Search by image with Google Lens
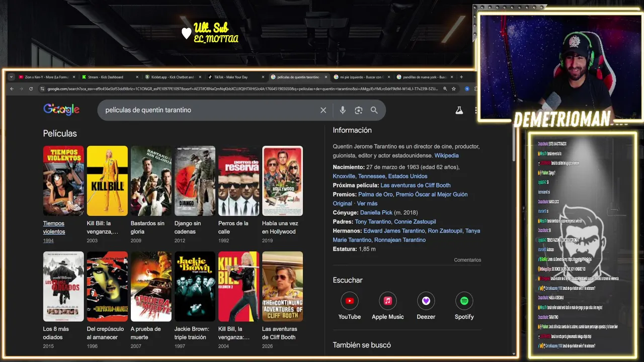 click(x=358, y=110)
